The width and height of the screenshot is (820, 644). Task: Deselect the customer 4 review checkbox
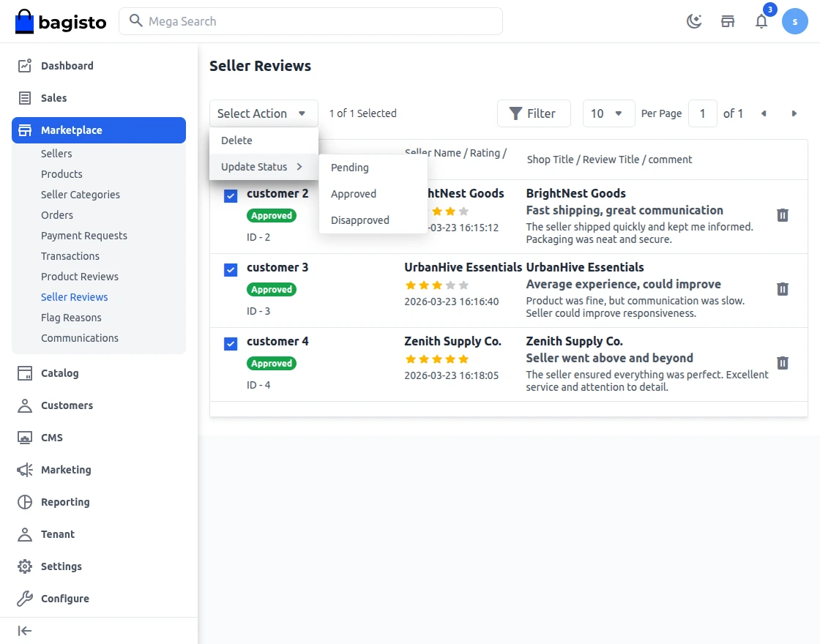(231, 344)
